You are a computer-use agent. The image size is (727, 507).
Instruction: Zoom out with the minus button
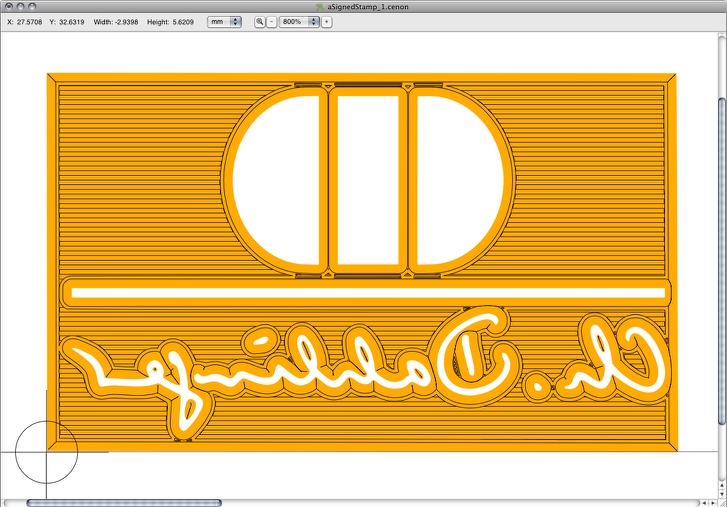pos(271,21)
